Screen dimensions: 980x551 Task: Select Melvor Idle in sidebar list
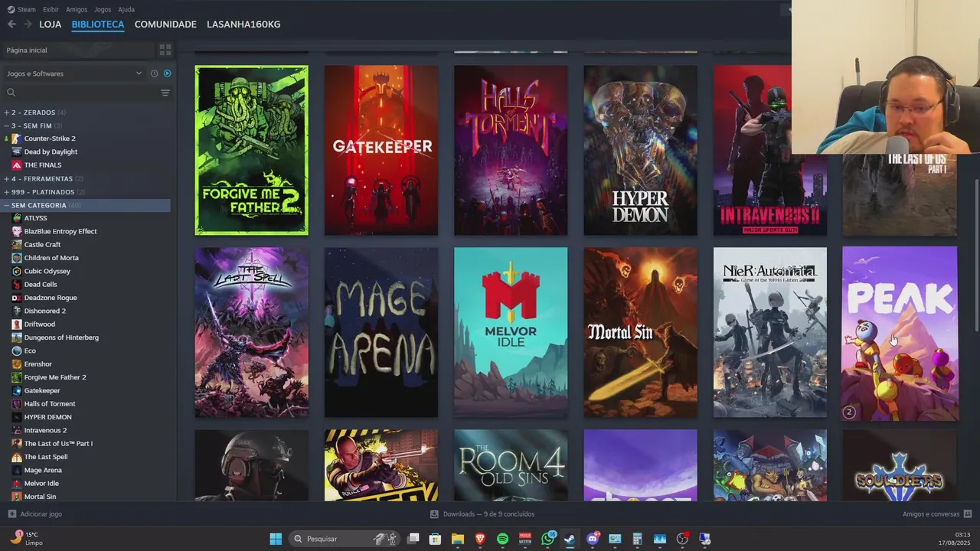pos(41,484)
